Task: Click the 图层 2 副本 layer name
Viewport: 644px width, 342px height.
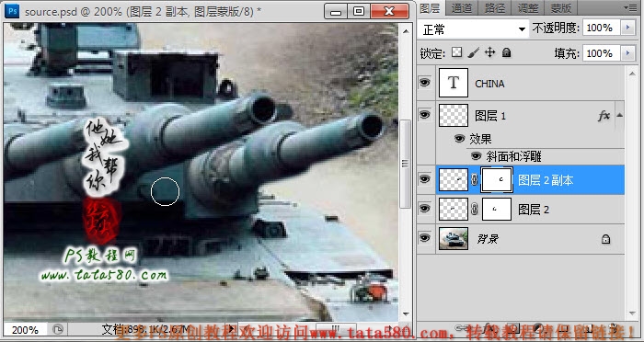Action: tap(546, 180)
